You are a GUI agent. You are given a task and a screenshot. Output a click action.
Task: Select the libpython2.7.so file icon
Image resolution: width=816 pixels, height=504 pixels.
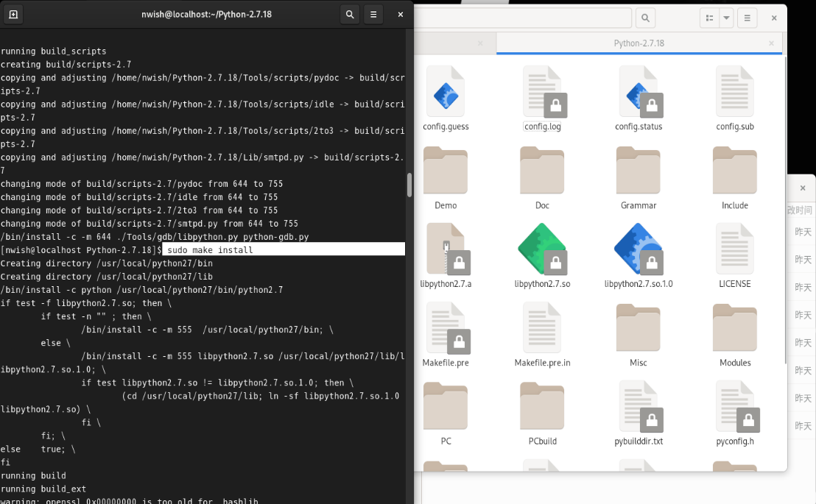[542, 249]
